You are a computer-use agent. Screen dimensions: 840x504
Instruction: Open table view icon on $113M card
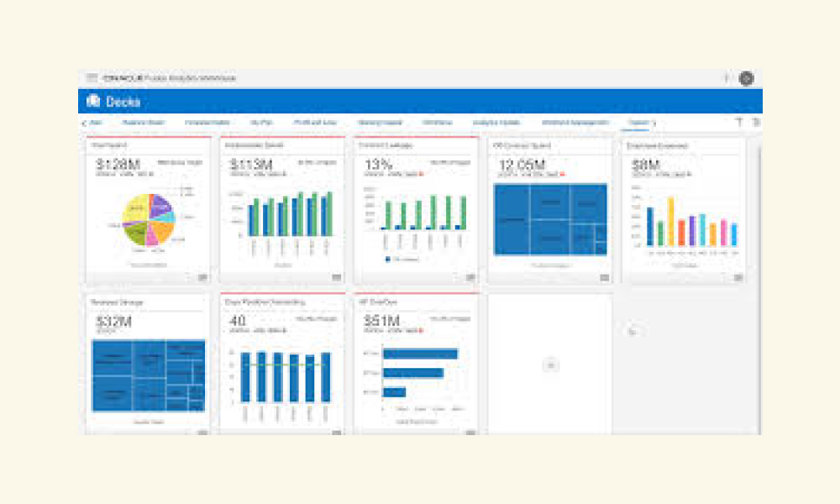point(337,277)
